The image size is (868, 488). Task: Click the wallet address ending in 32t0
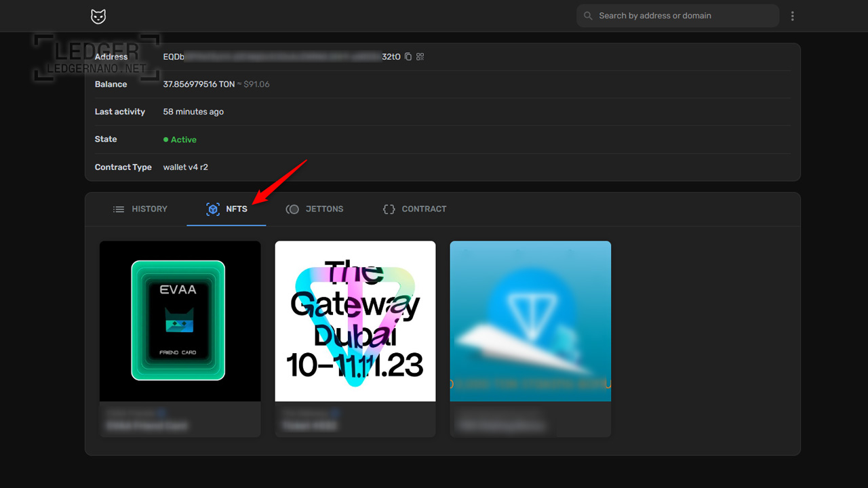tap(282, 57)
